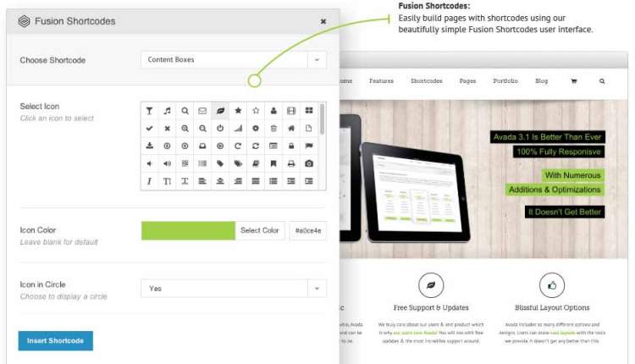
Task: Select the leaf icon in icon grid
Action: coord(220,111)
